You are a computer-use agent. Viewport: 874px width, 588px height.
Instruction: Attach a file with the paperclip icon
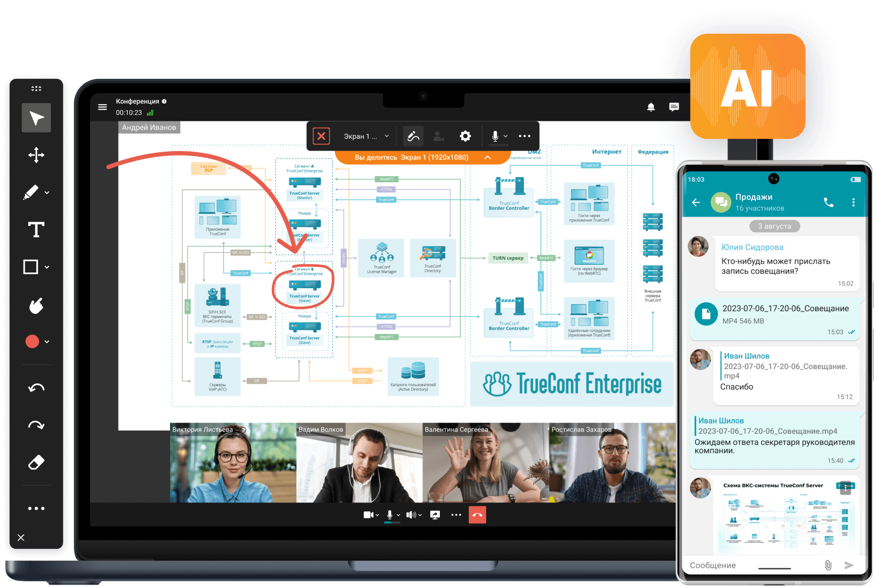point(828,565)
